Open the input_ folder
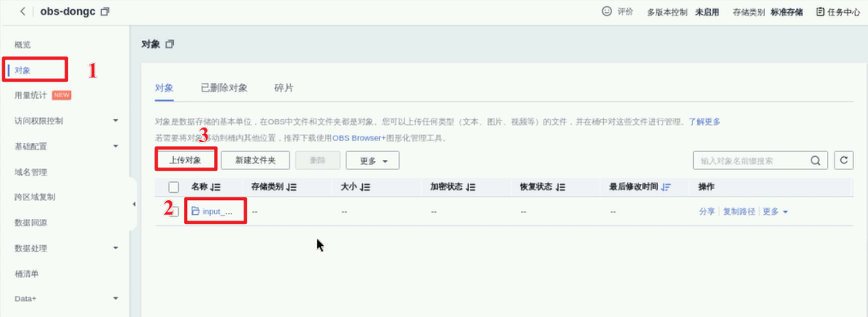 click(212, 212)
